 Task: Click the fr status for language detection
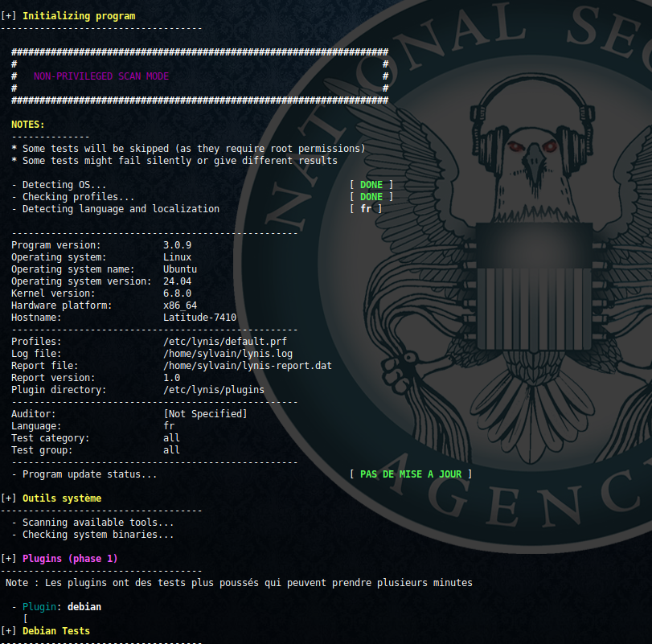tap(366, 209)
